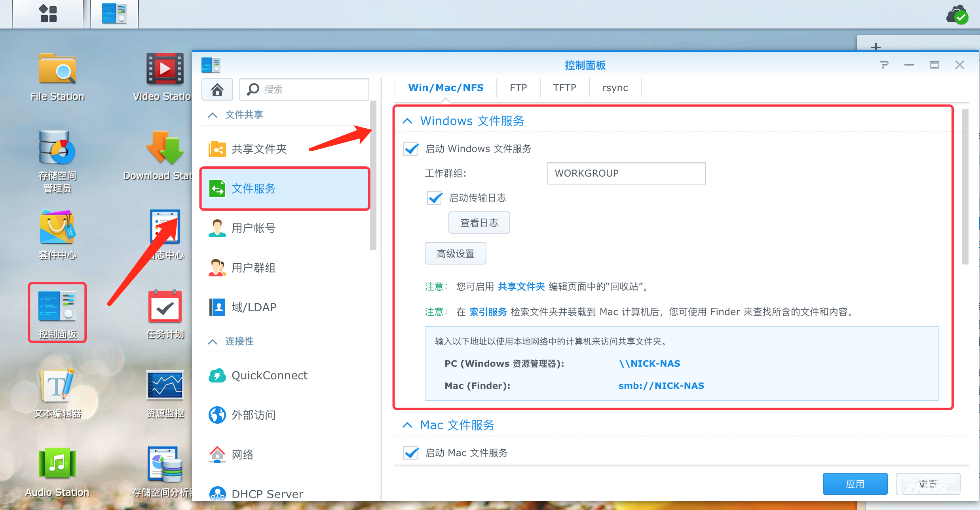The image size is (980, 510).
Task: Open the cloud sync status icon
Action: coord(958,15)
